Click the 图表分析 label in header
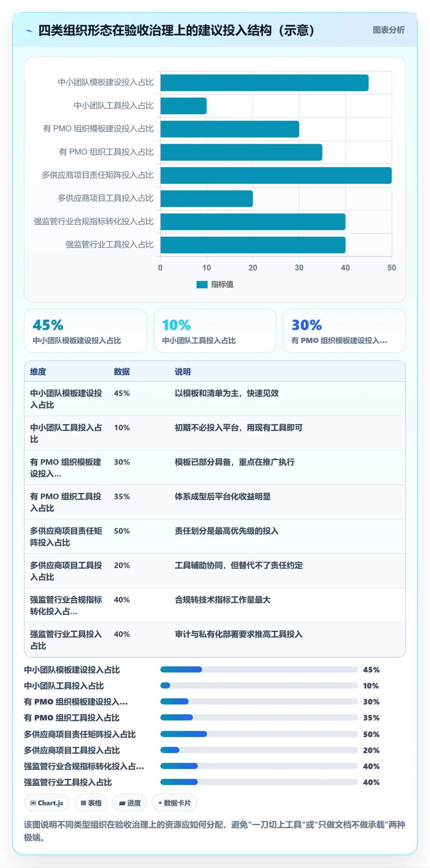Screen dimensions: 430x868 click(388, 30)
